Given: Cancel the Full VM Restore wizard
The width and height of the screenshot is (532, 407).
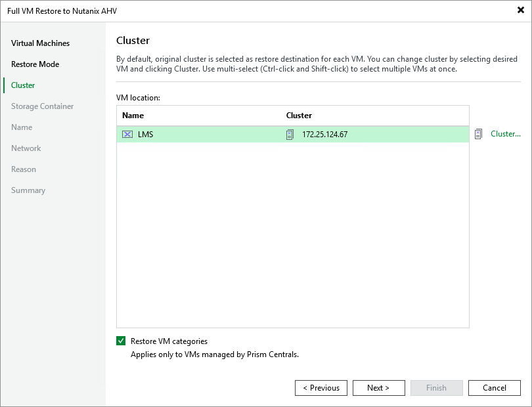Looking at the screenshot, I should coord(494,387).
